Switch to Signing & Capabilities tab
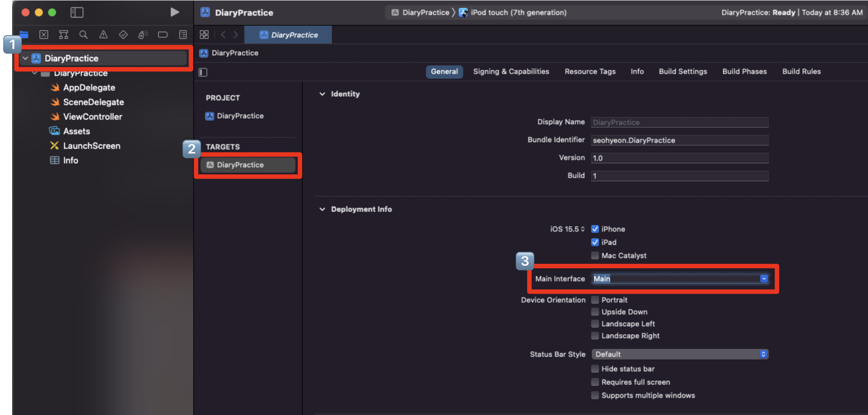 click(511, 71)
